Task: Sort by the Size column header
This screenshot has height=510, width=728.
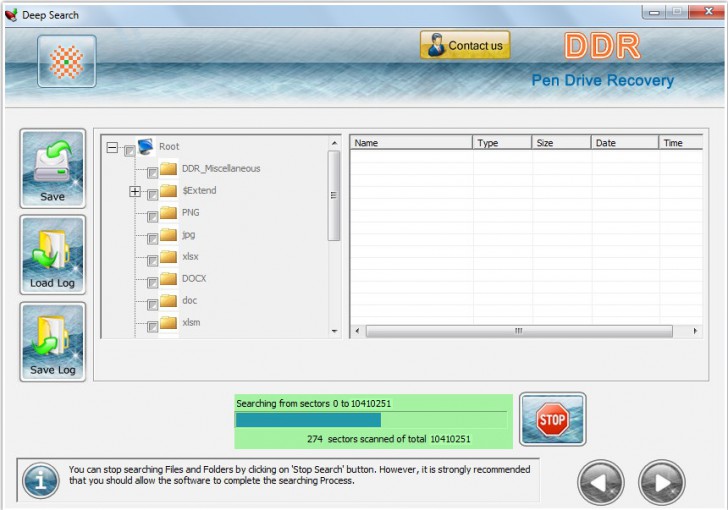Action: coord(561,143)
